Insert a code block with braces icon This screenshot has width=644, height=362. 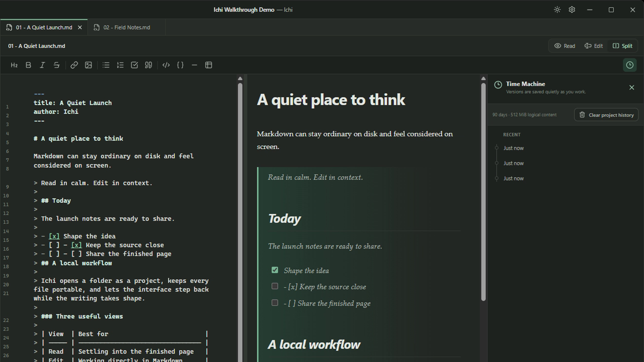click(180, 65)
